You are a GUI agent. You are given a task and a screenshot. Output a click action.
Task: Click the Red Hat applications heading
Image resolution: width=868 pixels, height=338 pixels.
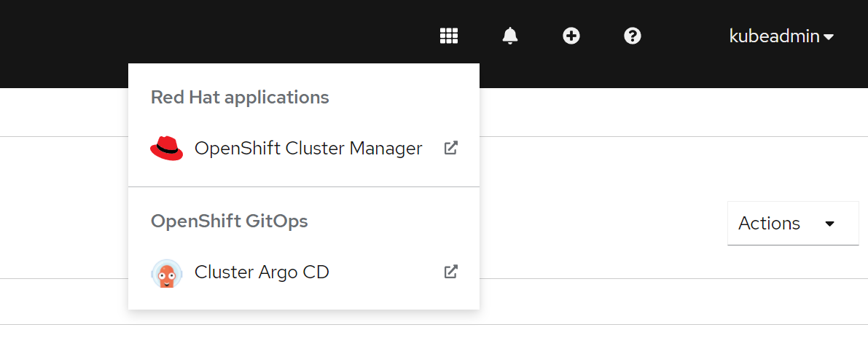[x=240, y=98]
